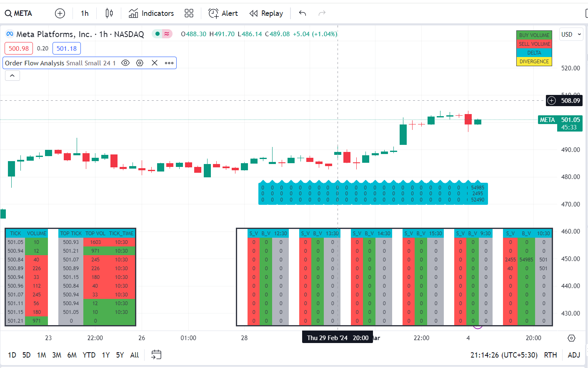
Task: Open the go-to-date calendar icon
Action: (x=156, y=355)
